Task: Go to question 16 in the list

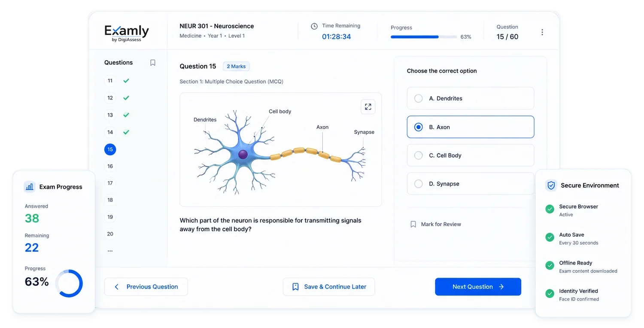Action: click(x=110, y=166)
